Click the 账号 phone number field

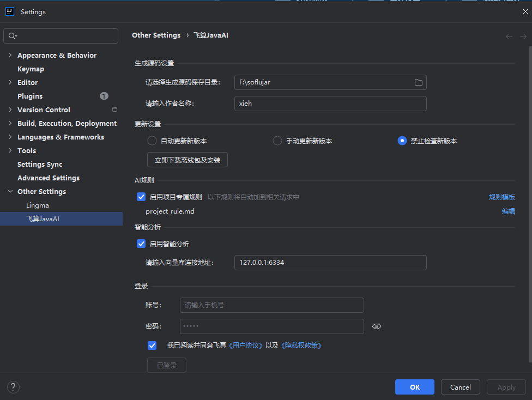[x=272, y=305]
